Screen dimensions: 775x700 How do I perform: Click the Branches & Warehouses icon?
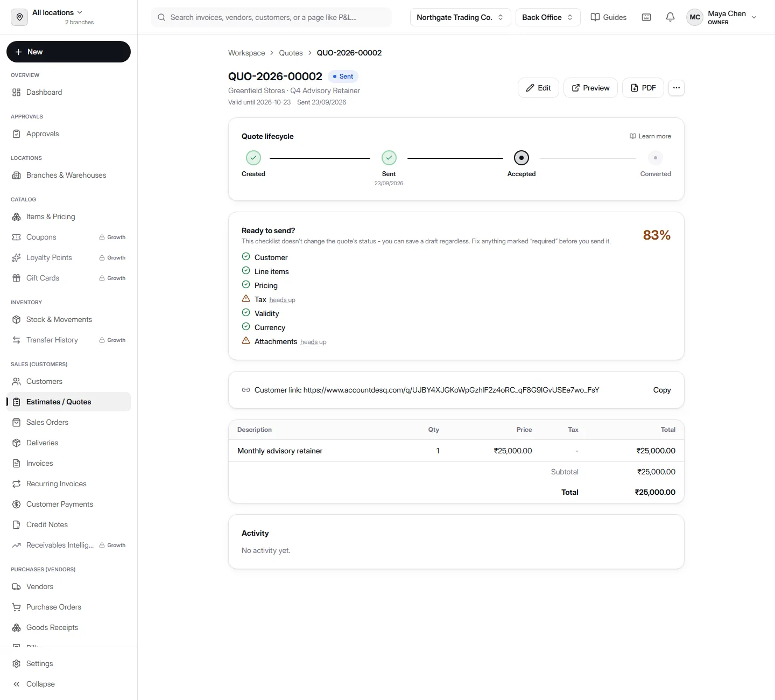coord(17,175)
